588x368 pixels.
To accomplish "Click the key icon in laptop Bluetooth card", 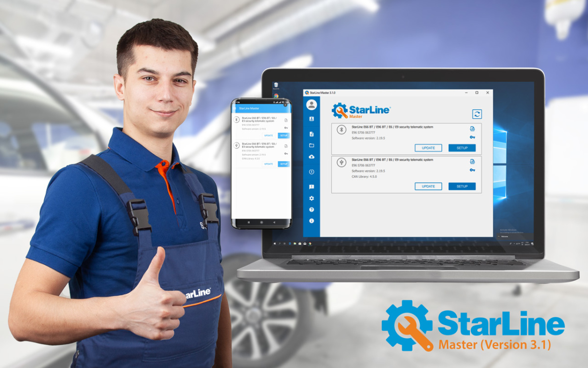I will pyautogui.click(x=472, y=137).
